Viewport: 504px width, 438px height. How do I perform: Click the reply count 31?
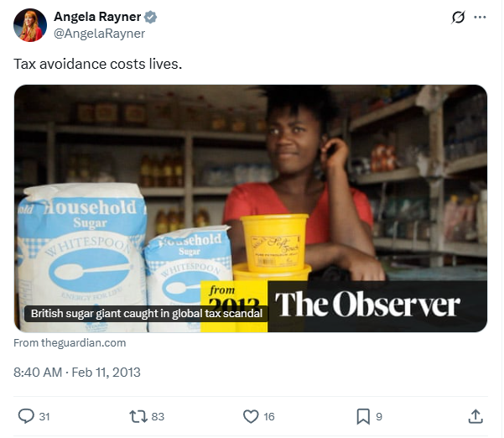click(44, 417)
